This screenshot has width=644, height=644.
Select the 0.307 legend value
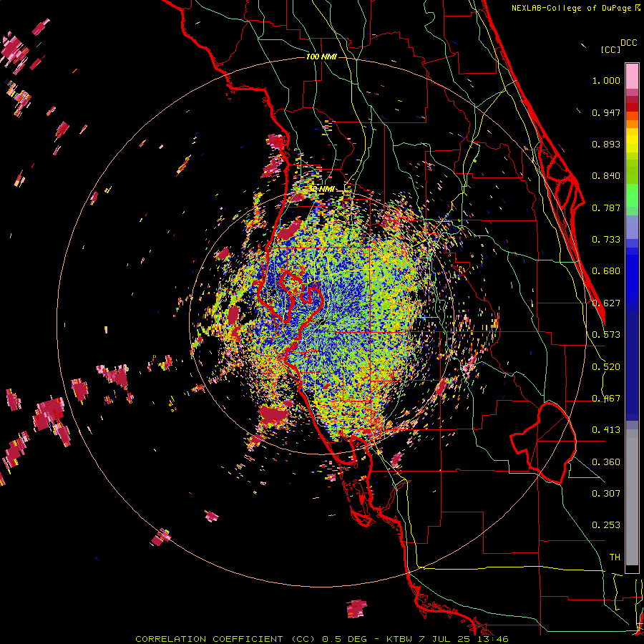pos(606,494)
